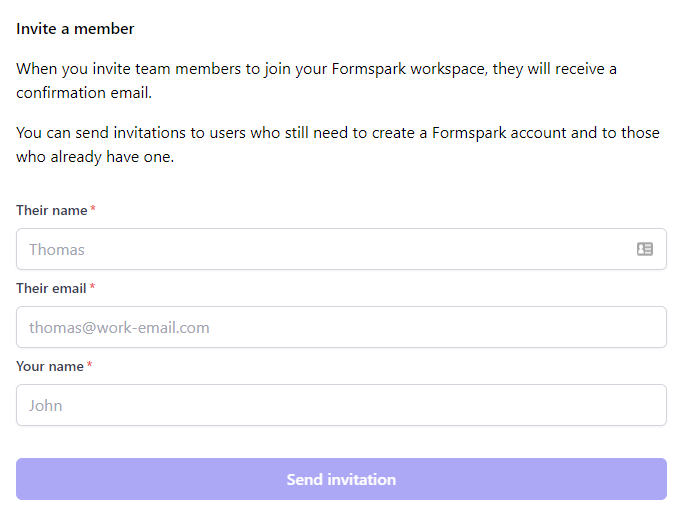The width and height of the screenshot is (700, 531).
Task: Click the paragraph starting "When you invite"
Action: [x=317, y=81]
